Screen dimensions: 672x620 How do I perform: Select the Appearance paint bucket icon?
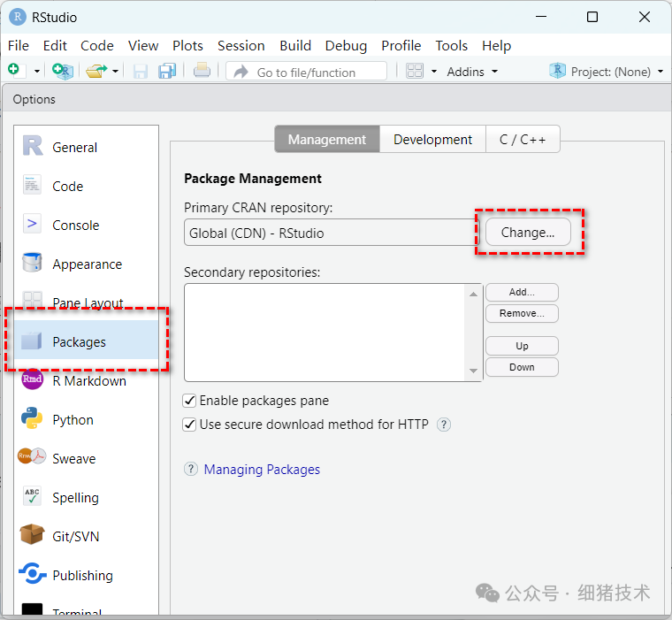tap(32, 263)
